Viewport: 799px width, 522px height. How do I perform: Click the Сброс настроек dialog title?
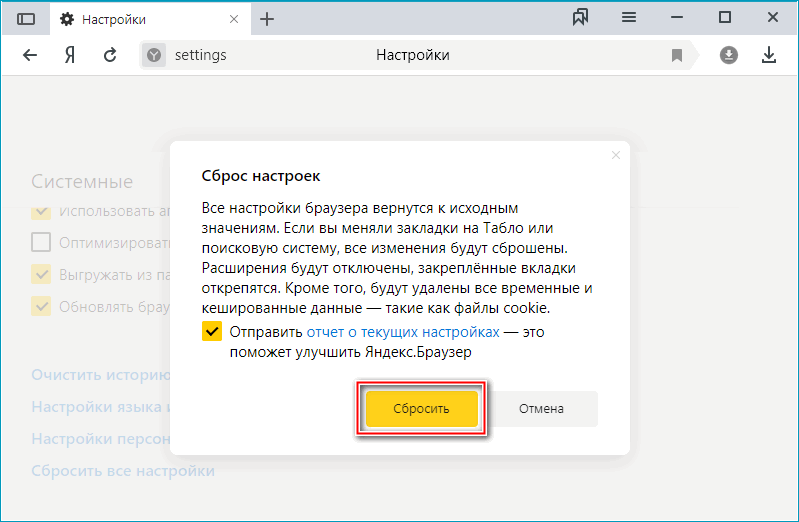point(261,176)
